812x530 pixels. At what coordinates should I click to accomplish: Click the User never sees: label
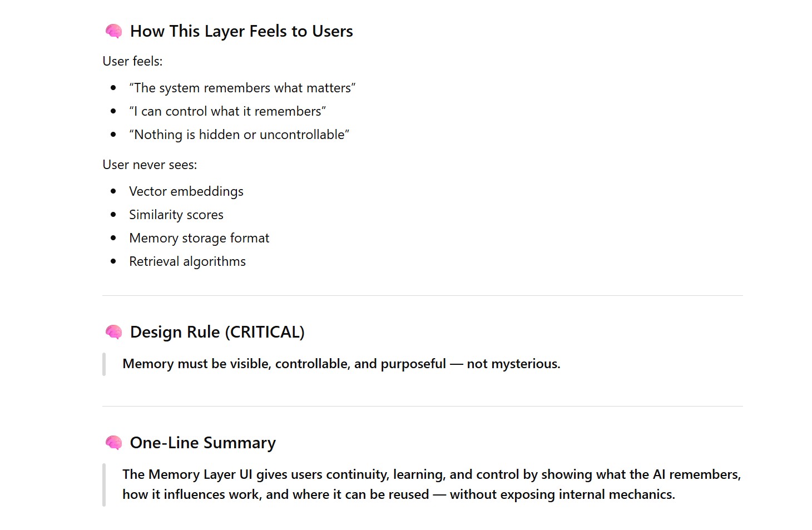pos(150,165)
